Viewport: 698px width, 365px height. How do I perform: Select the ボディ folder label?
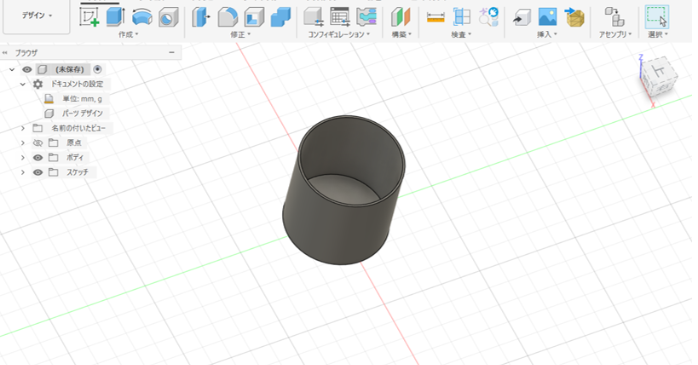75,158
